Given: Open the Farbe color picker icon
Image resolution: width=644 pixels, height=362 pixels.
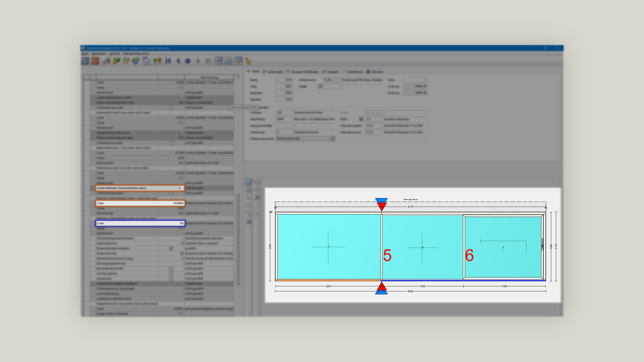Looking at the screenshot, I should coord(361,119).
